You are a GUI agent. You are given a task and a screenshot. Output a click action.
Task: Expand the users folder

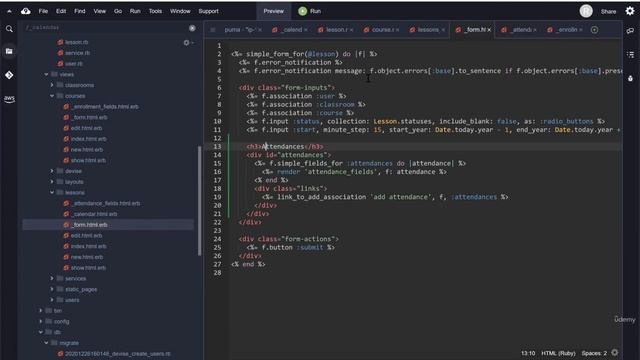click(52, 300)
